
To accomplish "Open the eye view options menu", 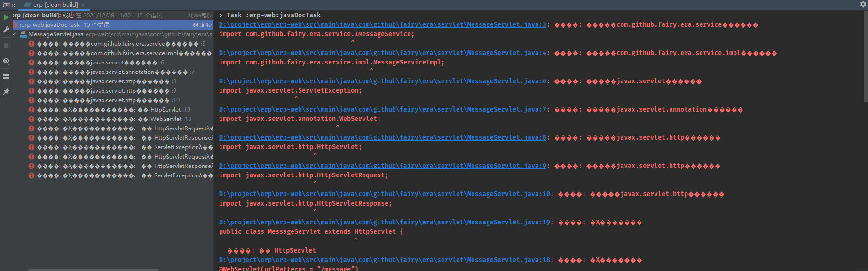I will click(6, 61).
